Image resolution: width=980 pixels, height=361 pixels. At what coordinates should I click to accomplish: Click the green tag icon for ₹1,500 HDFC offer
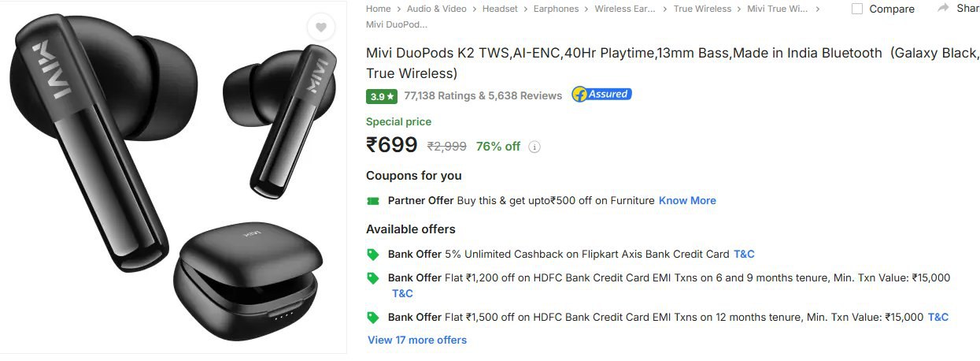tap(373, 318)
